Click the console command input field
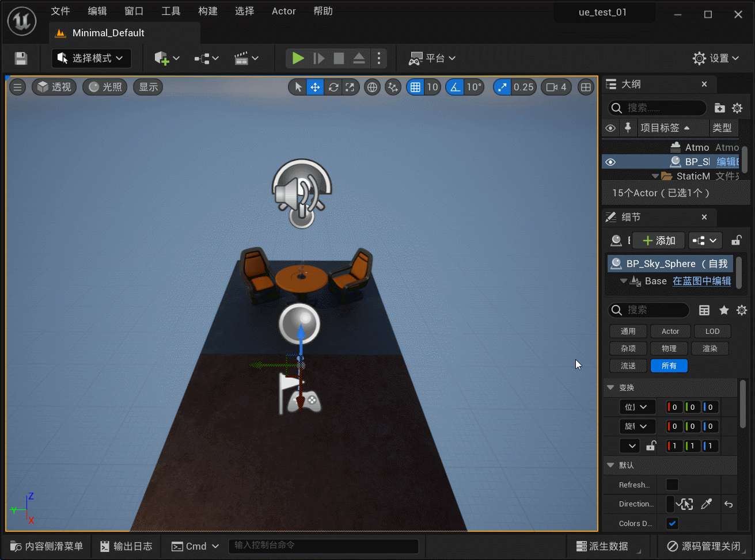 [x=323, y=546]
